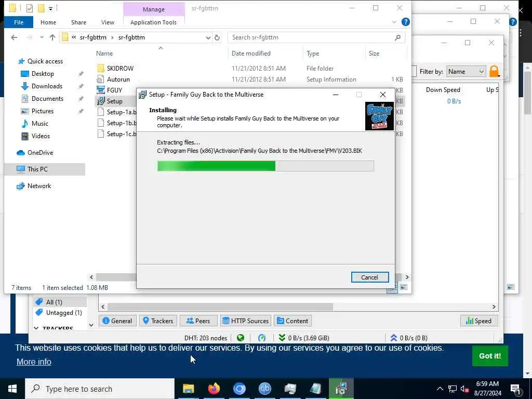This screenshot has width=532, height=399.
Task: Accept cookies with Got it! button
Action: 490,356
